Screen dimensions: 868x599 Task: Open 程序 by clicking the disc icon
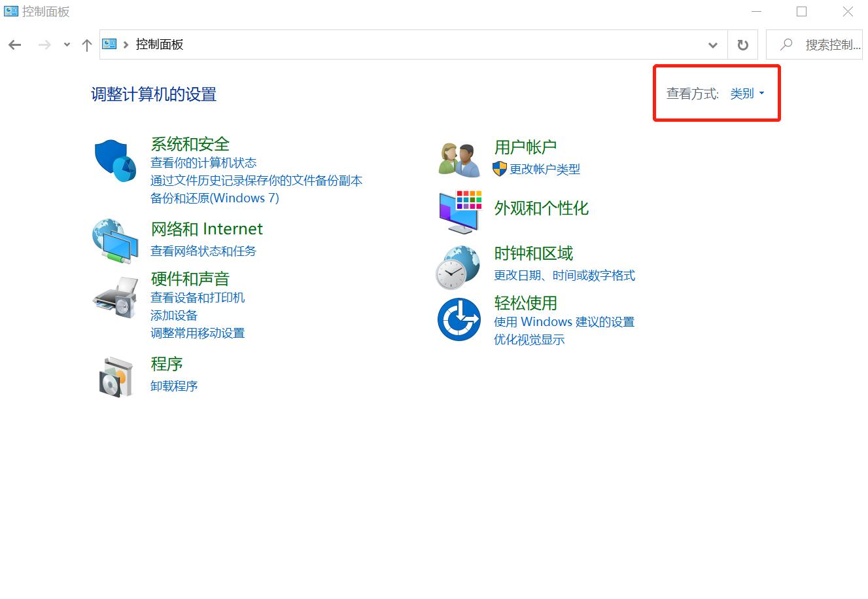[114, 376]
